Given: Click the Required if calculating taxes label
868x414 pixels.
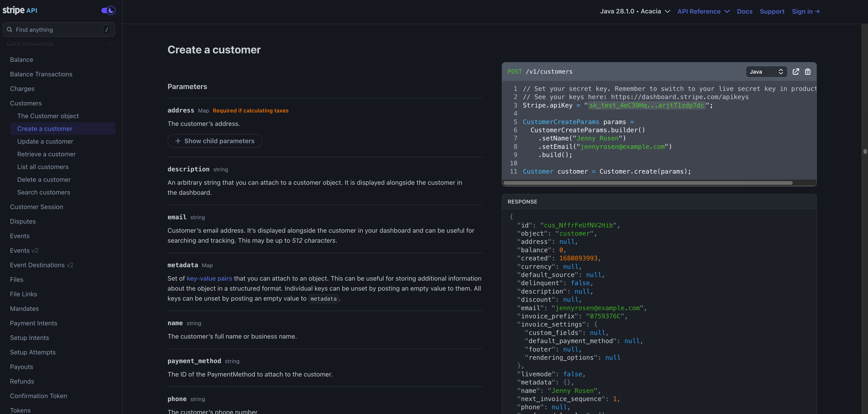Looking at the screenshot, I should [x=250, y=110].
